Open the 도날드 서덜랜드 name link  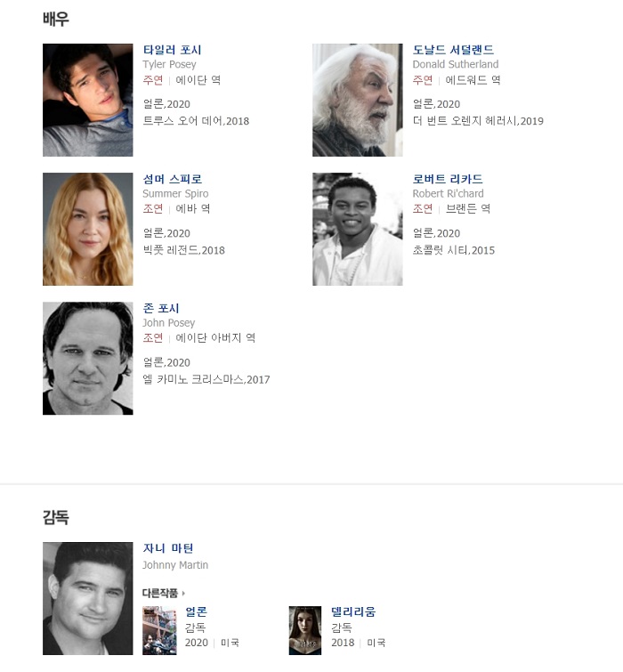pos(453,50)
